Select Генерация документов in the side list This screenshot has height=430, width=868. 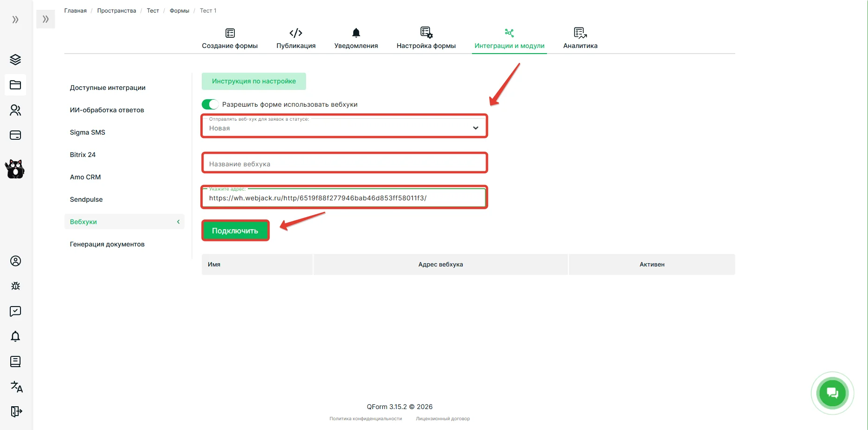107,244
